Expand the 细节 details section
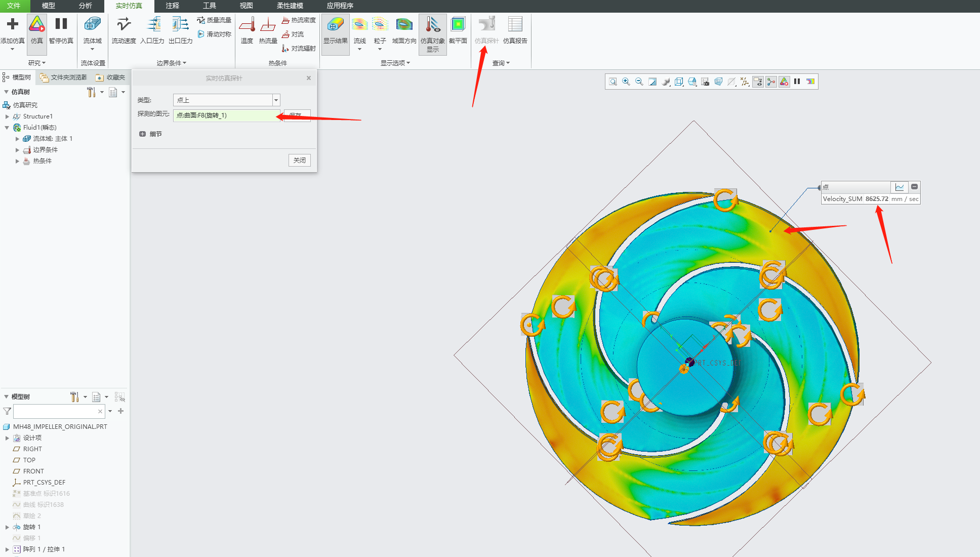Image resolution: width=980 pixels, height=557 pixels. 143,134
